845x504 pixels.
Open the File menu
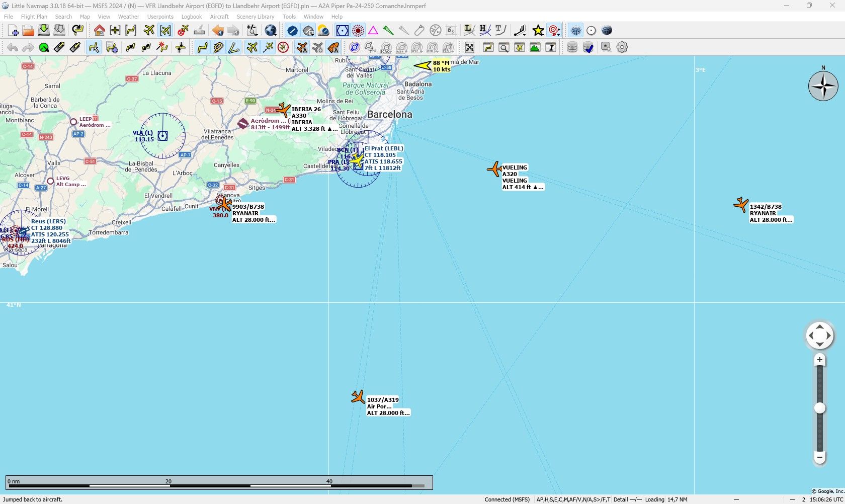(x=9, y=17)
